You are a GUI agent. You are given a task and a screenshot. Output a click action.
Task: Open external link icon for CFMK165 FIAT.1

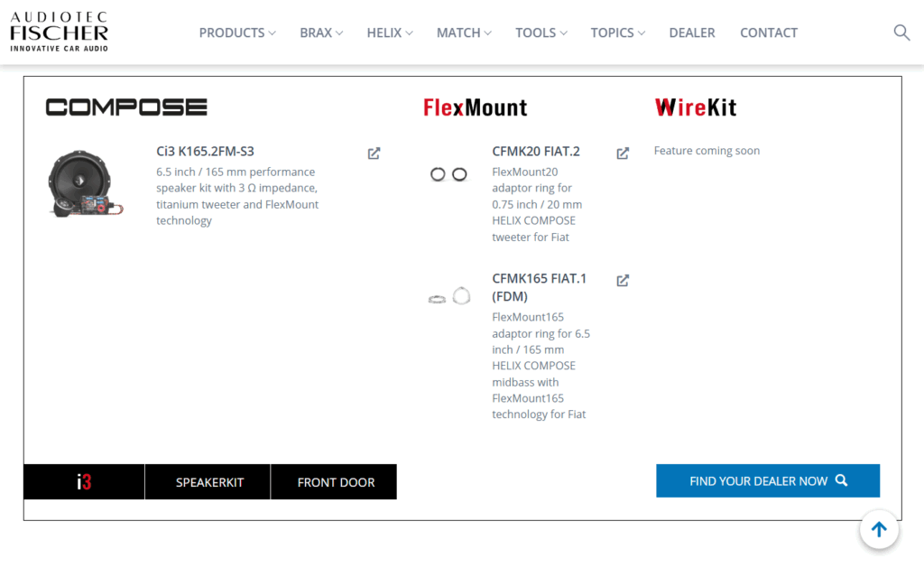click(623, 280)
